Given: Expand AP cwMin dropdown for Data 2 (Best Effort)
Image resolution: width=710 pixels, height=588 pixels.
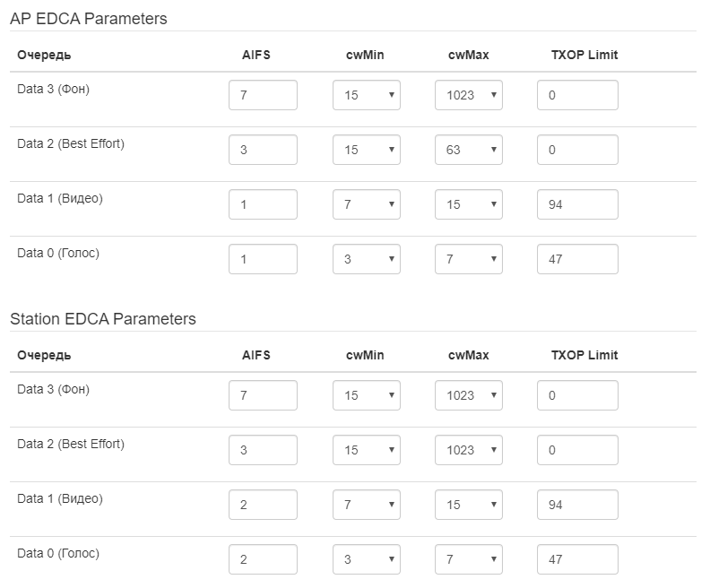Looking at the screenshot, I should pos(366,150).
